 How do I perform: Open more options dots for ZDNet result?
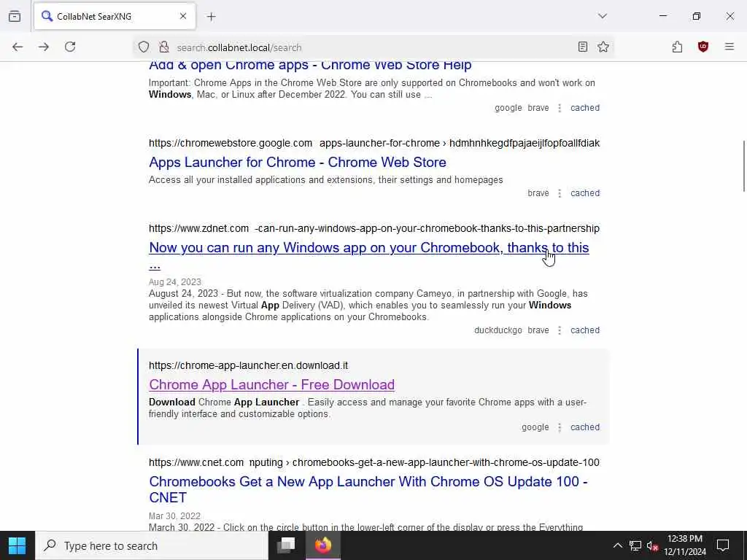(x=560, y=330)
